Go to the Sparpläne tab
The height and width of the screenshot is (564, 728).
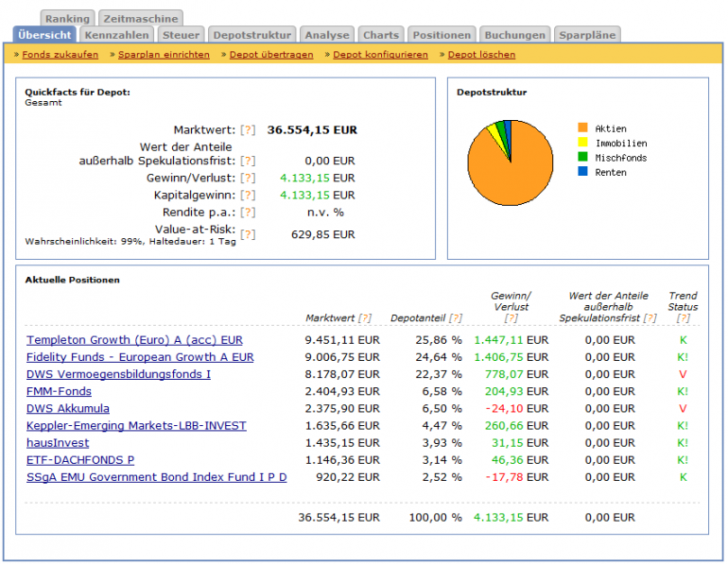pos(587,35)
